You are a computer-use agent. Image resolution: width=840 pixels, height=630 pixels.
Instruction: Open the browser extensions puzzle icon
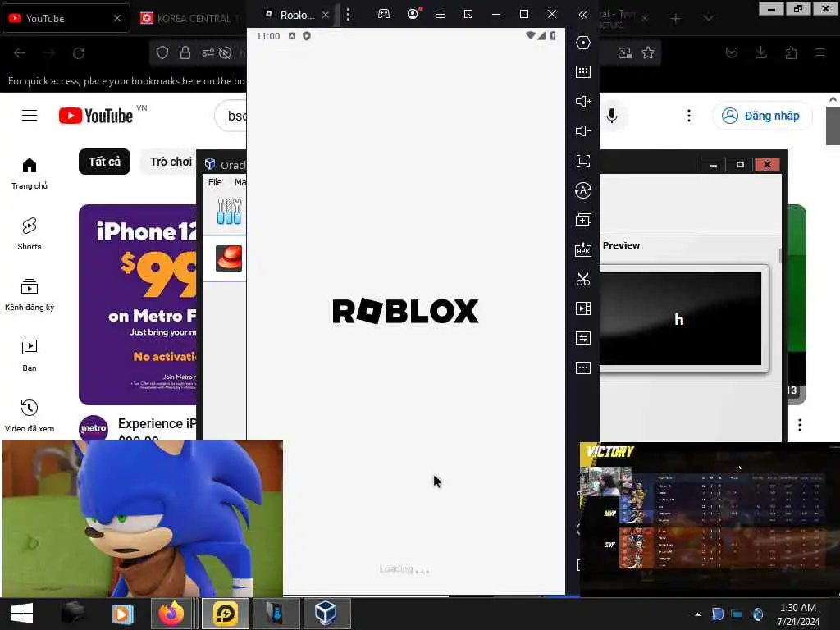pos(791,52)
